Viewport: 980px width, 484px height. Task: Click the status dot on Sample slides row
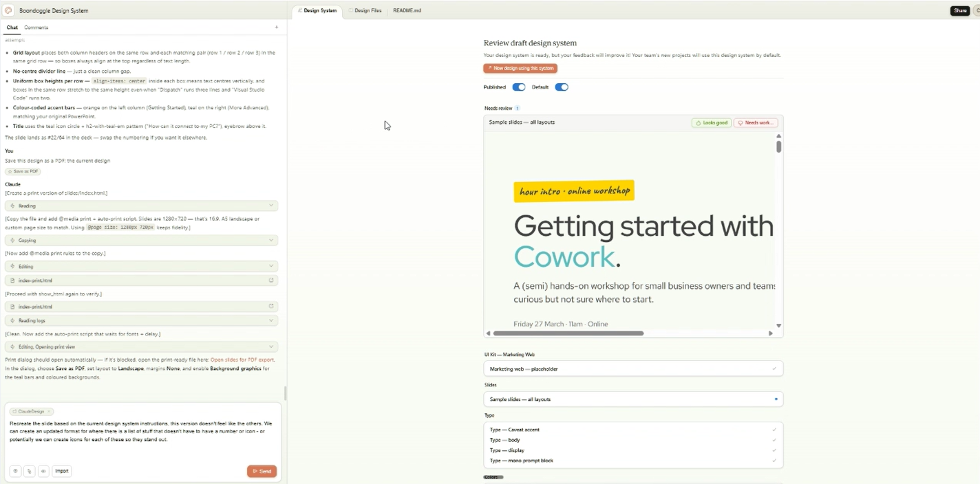pyautogui.click(x=776, y=399)
